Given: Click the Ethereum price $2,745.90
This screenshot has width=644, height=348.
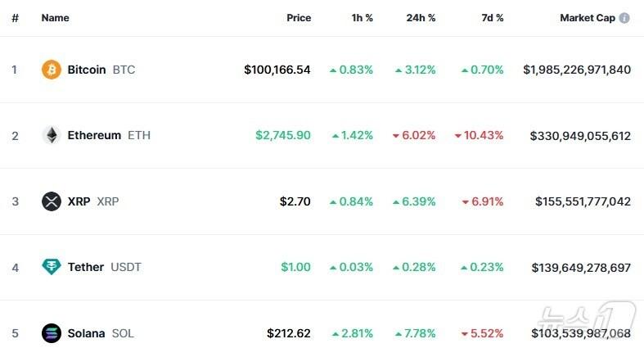Looking at the screenshot, I should 282,135.
